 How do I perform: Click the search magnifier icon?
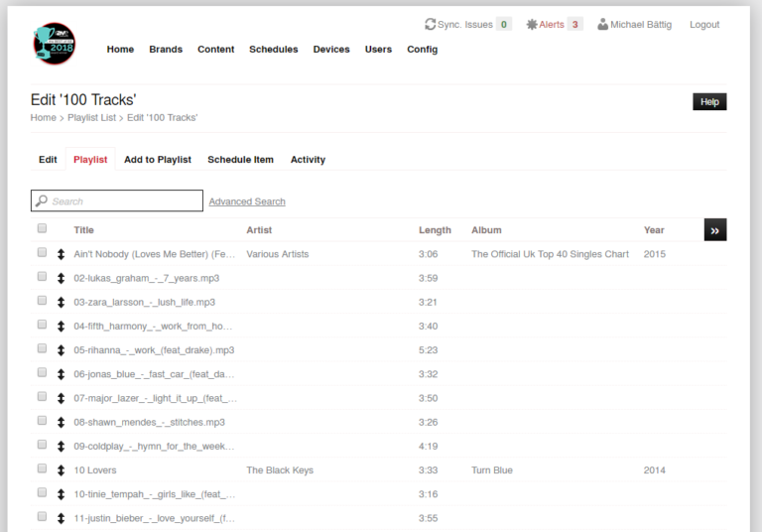42,201
